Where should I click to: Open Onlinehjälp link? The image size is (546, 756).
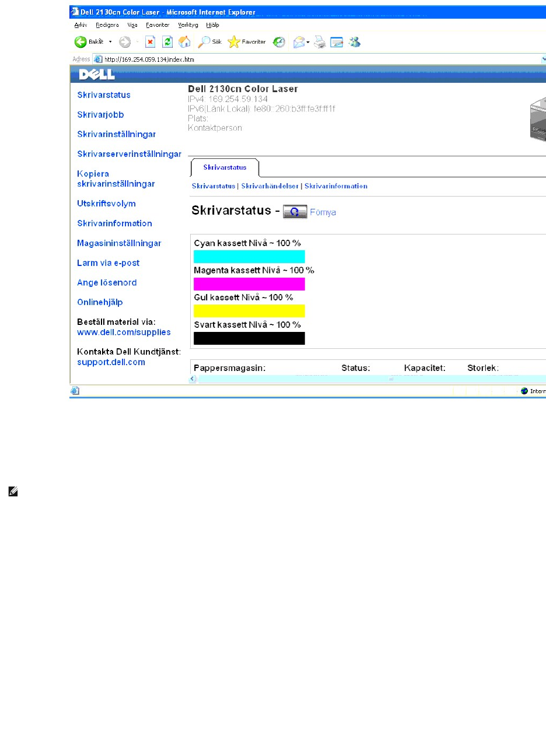click(x=100, y=302)
